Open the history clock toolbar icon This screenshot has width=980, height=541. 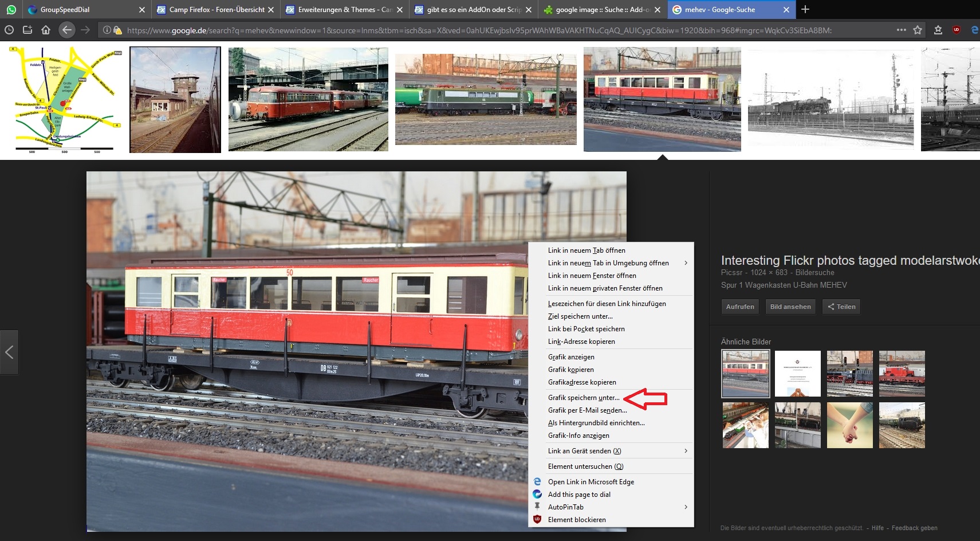9,30
